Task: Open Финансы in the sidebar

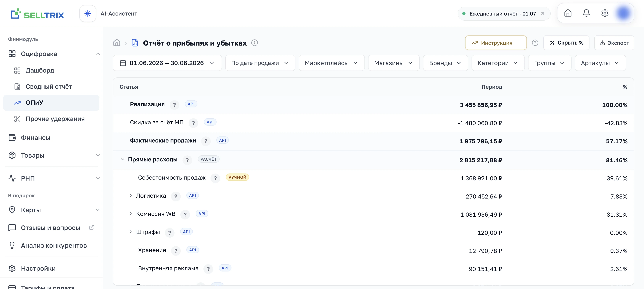Action: pos(51,137)
